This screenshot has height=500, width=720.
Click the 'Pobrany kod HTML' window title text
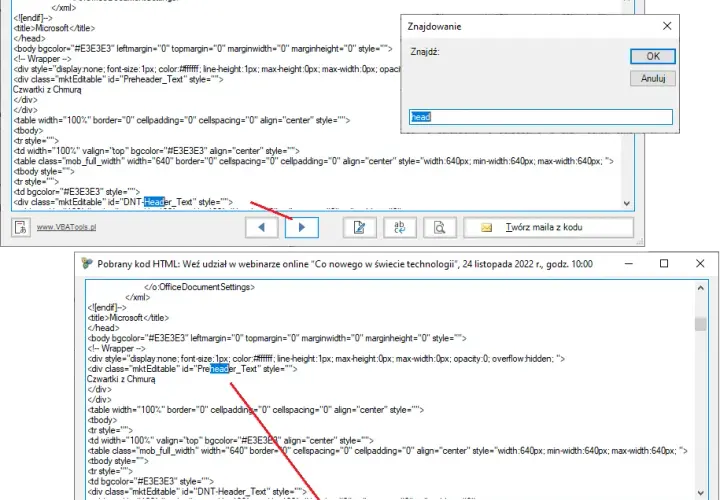[x=345, y=264]
